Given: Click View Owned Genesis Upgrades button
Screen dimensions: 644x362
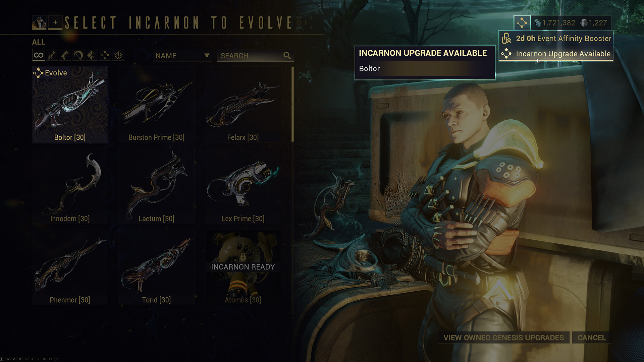Looking at the screenshot, I should (x=504, y=338).
